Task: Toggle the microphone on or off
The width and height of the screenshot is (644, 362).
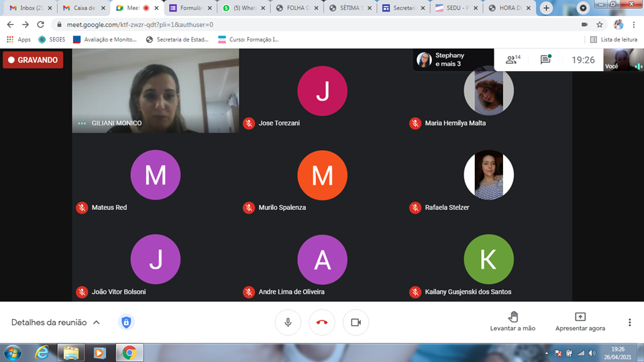Action: (x=288, y=322)
